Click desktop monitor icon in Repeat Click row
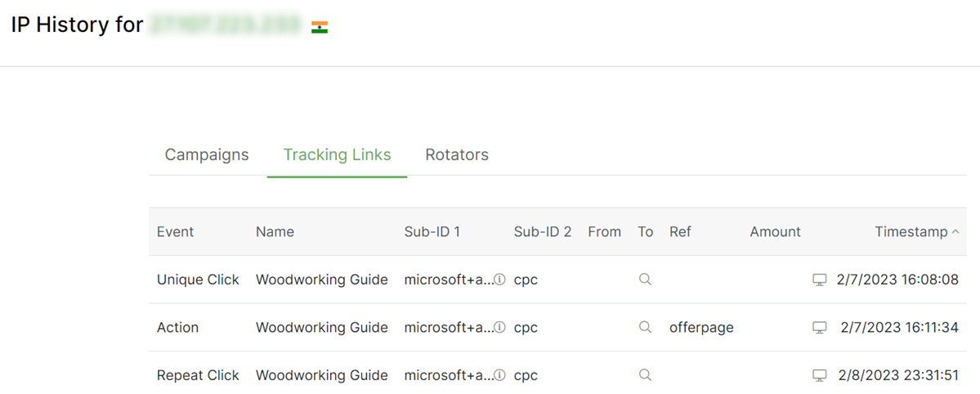This screenshot has height=394, width=980. click(x=819, y=375)
